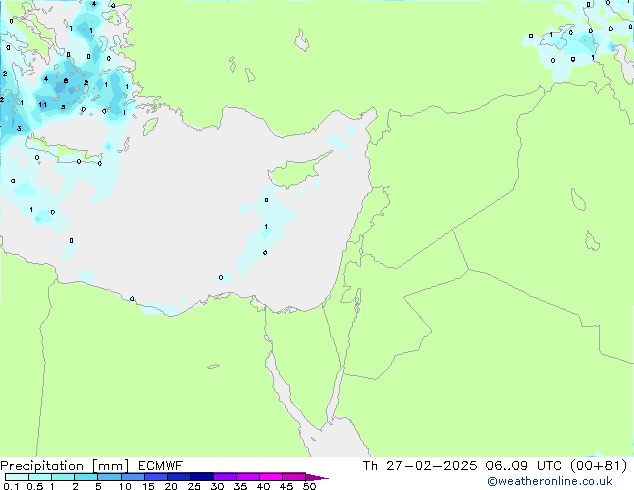The height and width of the screenshot is (490, 634).
Task: Pick the 10–15 mm legend color swatch
Action: pyautogui.click(x=132, y=477)
